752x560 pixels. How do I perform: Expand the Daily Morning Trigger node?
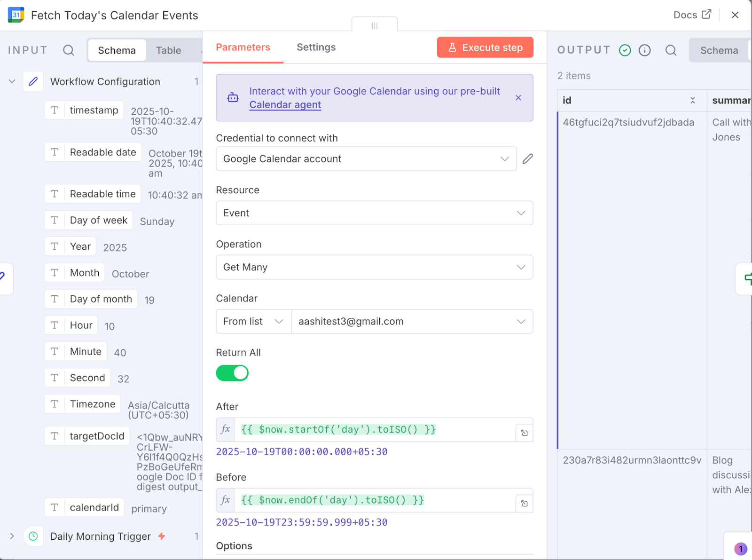click(x=12, y=536)
